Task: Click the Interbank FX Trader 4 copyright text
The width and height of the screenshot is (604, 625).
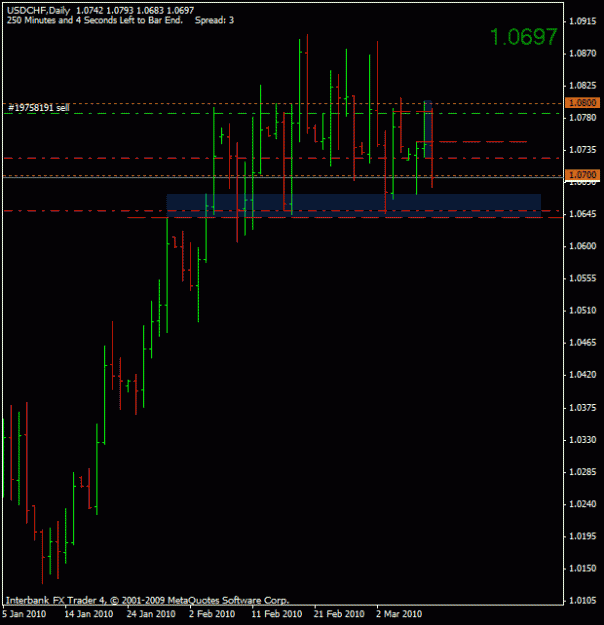Action: 147,600
